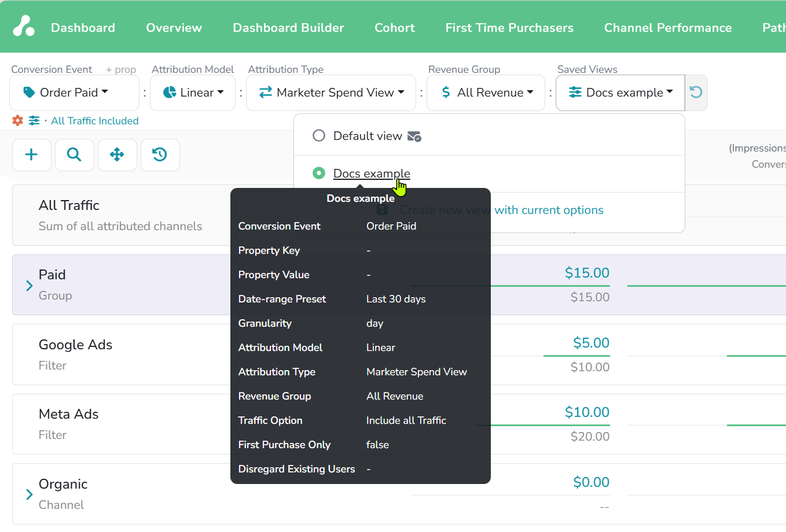Image resolution: width=786 pixels, height=532 pixels.
Task: Select the Meta Ads filter row name
Action: (x=69, y=414)
